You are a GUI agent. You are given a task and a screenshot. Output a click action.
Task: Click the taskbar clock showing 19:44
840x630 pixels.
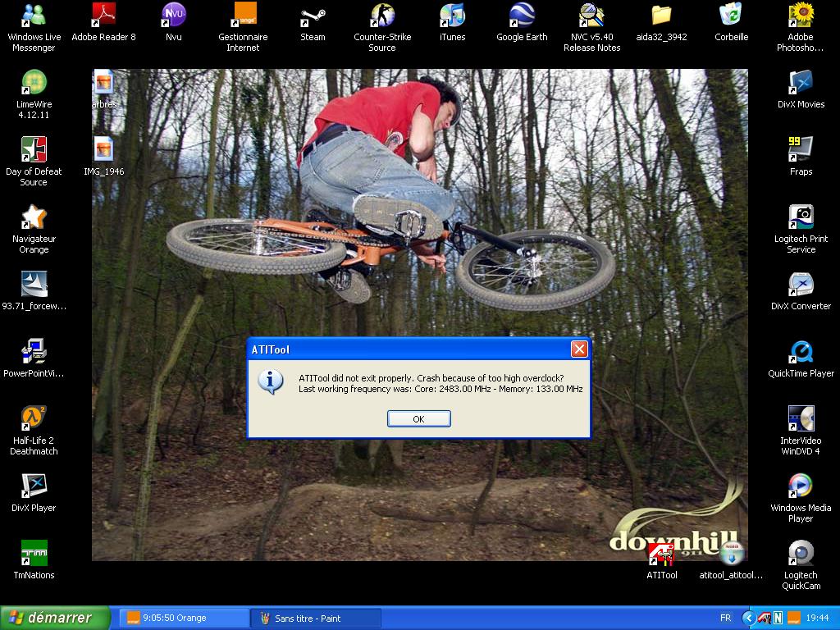[817, 618]
